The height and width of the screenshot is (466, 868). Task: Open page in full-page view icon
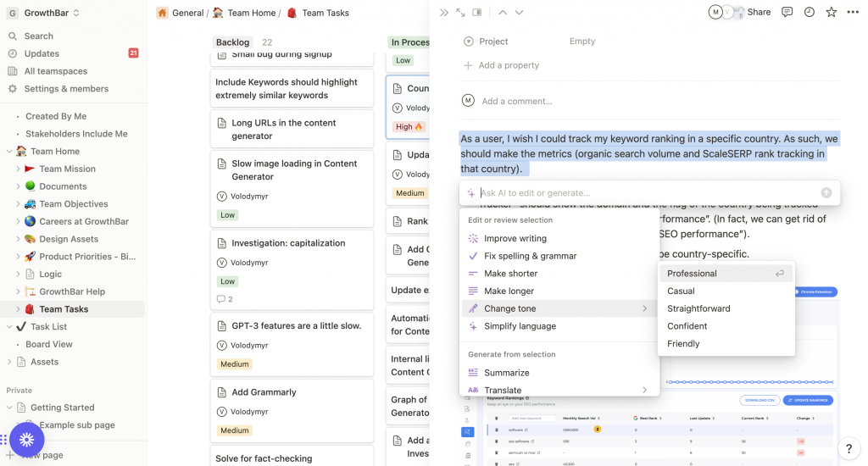[460, 12]
